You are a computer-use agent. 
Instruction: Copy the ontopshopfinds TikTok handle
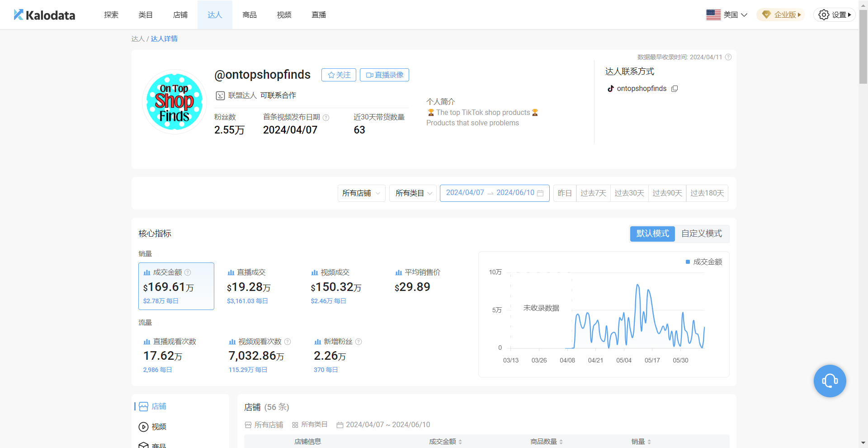675,89
